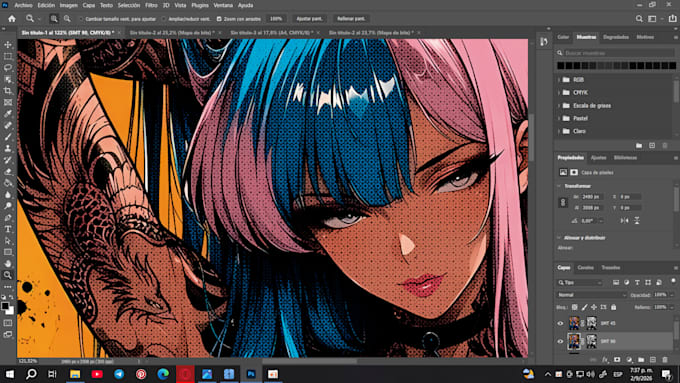Click the 100% zoom button
This screenshot has height=383, width=680.
[x=276, y=19]
